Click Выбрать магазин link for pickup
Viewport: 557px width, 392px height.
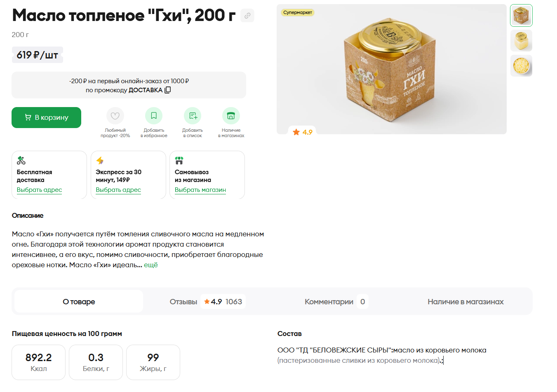coord(200,190)
